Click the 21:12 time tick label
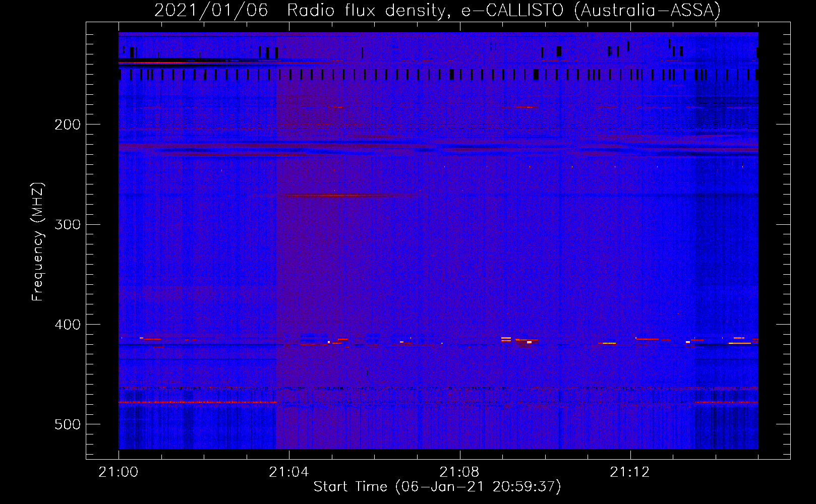This screenshot has width=816, height=504. tap(630, 472)
